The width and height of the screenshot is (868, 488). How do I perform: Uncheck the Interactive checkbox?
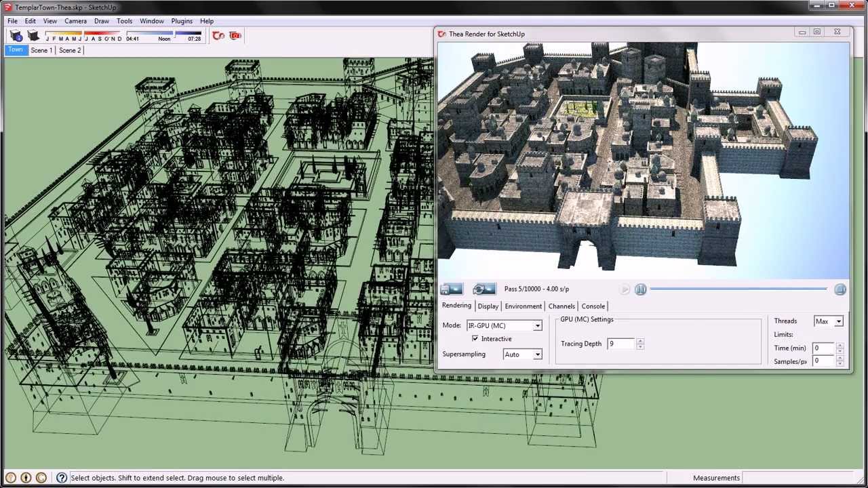[x=475, y=339]
